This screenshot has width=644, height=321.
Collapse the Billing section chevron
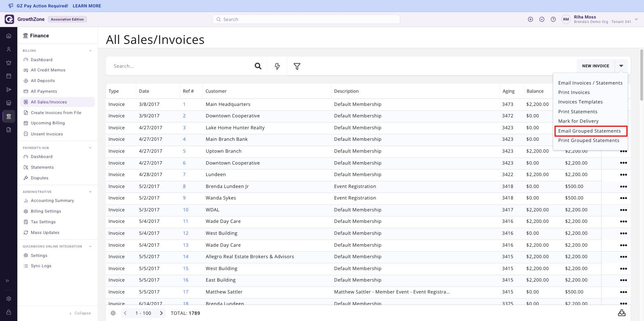click(90, 51)
